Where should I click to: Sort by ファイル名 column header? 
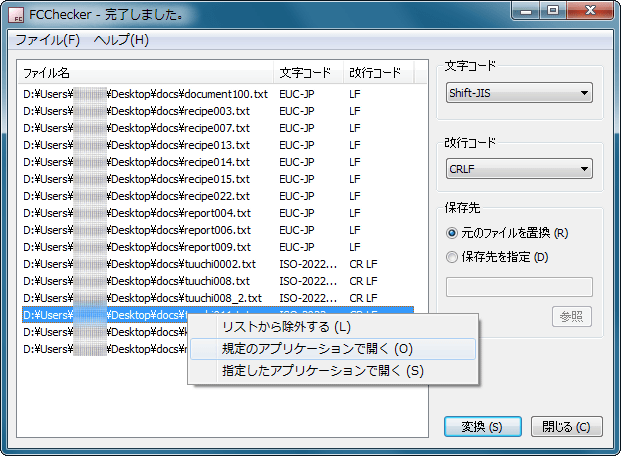(x=146, y=73)
